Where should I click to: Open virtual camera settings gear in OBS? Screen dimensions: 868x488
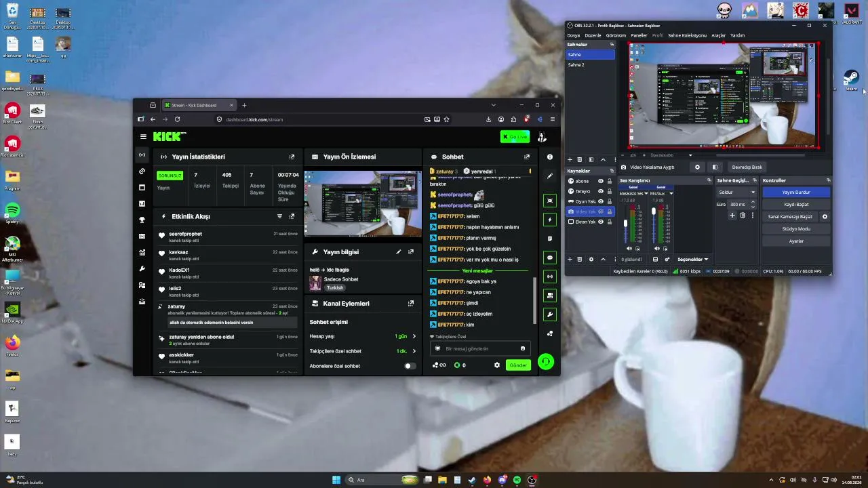pyautogui.click(x=825, y=217)
